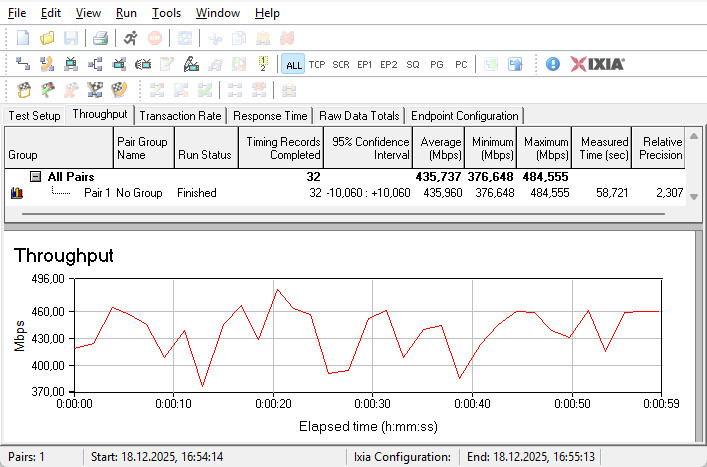Viewport: 707px width, 467px height.
Task: Switch to the Response Time tab
Action: [269, 116]
